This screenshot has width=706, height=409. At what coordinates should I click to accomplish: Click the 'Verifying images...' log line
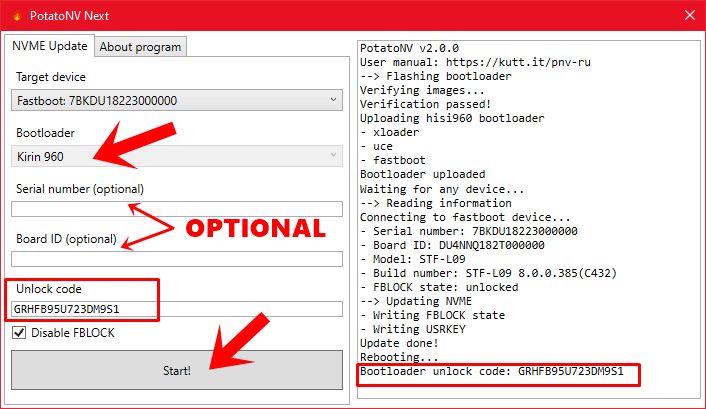pos(422,90)
